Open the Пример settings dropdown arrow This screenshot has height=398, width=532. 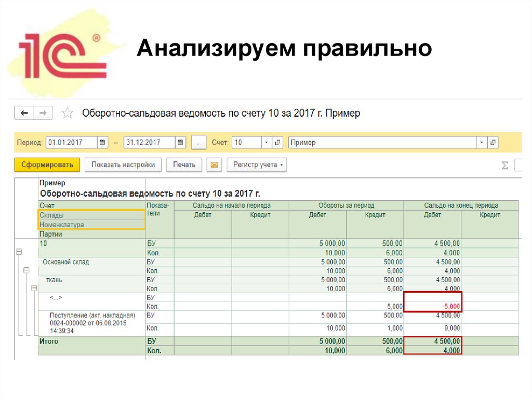pyautogui.click(x=482, y=142)
